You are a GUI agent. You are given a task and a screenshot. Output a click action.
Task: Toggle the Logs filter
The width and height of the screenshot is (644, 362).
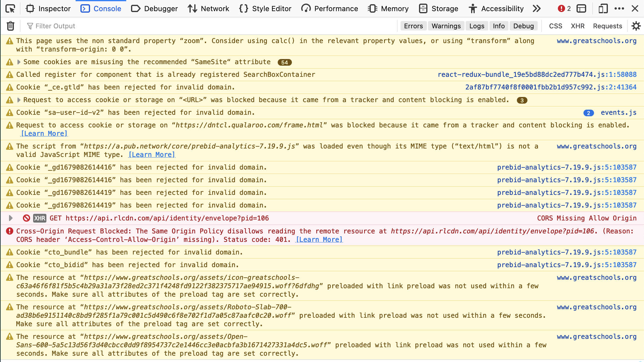477,26
